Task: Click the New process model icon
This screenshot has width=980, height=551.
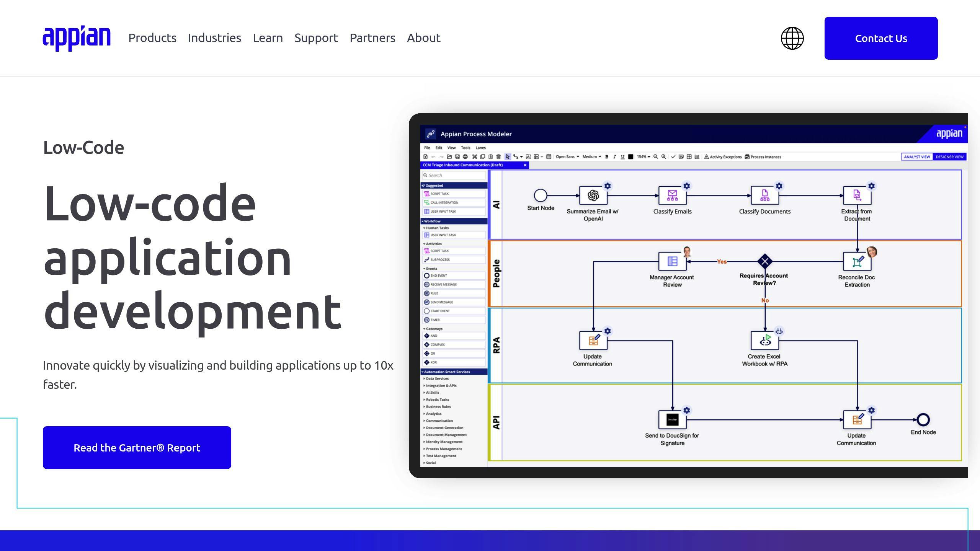Action: [425, 156]
